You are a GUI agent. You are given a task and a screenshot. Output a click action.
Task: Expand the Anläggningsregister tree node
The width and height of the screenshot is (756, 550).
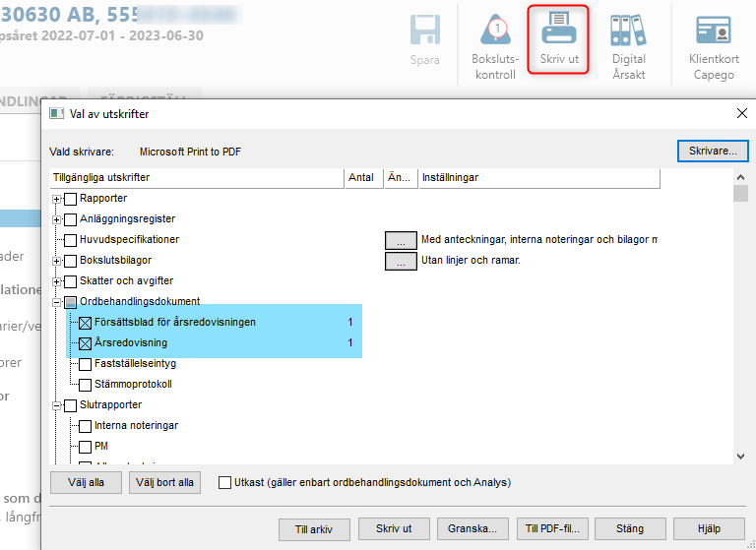(x=56, y=219)
